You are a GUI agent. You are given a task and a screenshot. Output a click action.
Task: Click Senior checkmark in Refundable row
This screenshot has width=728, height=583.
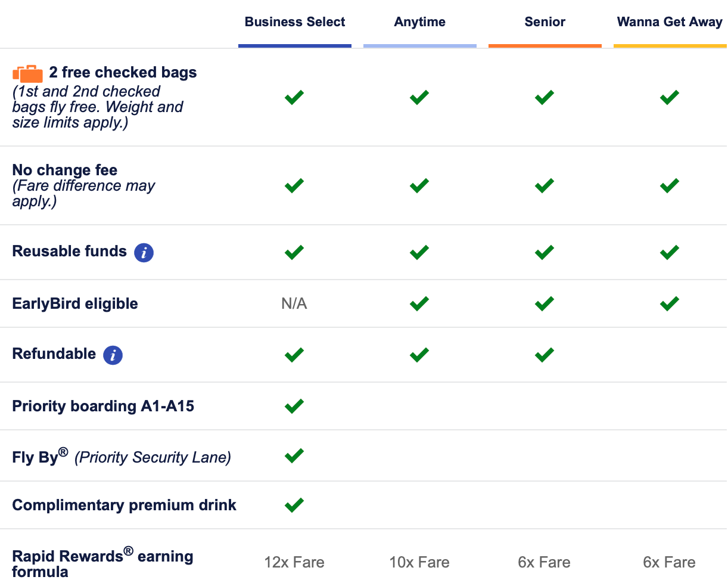[x=545, y=355]
